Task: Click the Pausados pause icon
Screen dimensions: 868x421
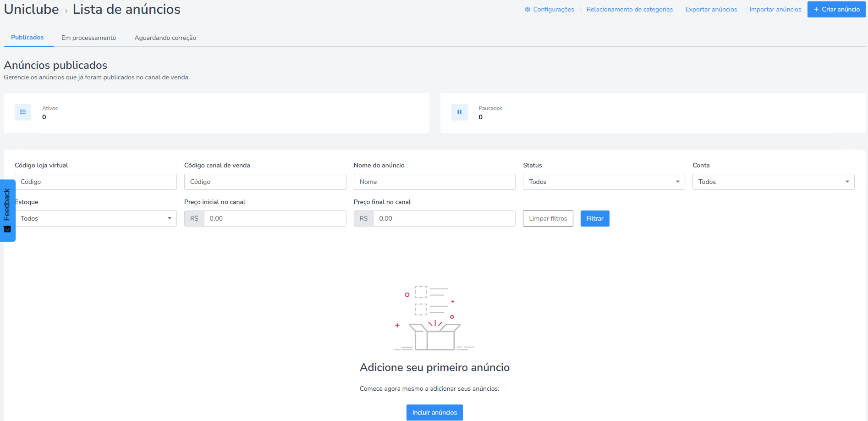Action: click(x=459, y=112)
